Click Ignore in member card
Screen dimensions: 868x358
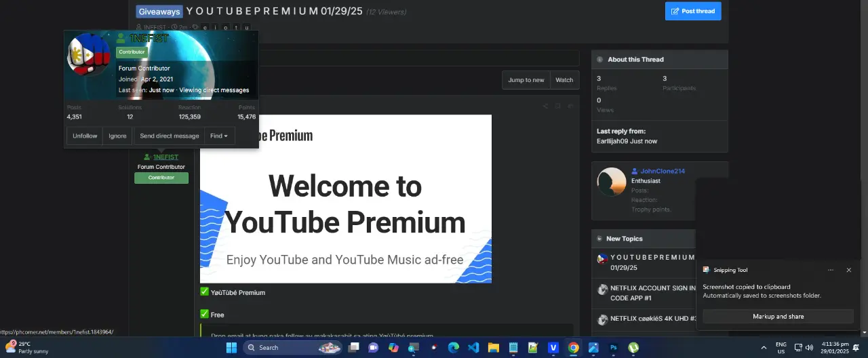[x=117, y=136]
